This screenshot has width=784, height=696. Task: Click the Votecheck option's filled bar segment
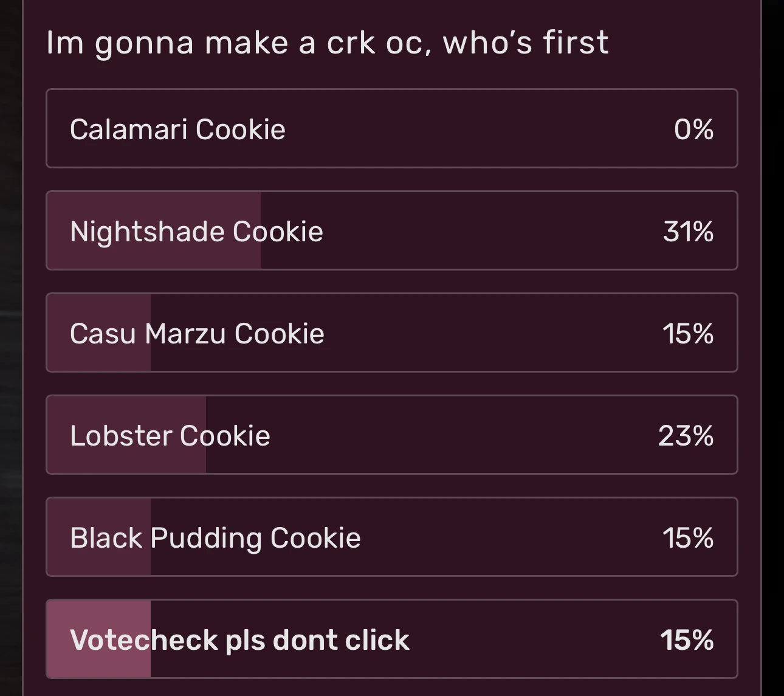[x=97, y=639]
